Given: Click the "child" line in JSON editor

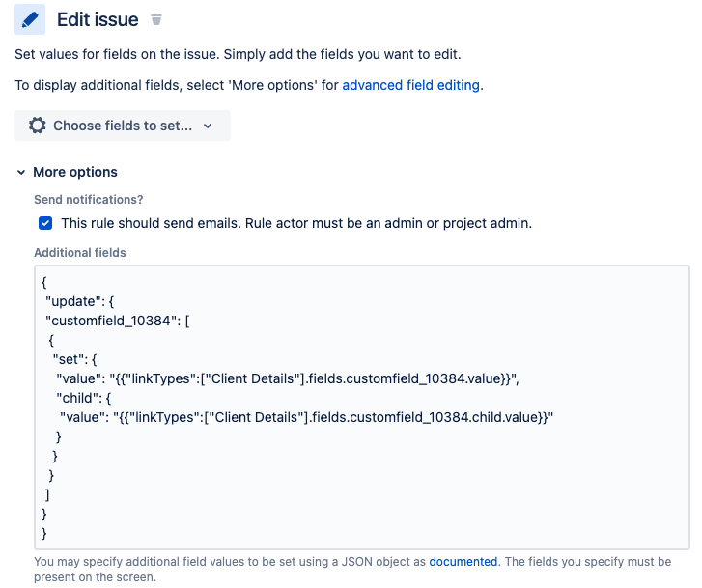Looking at the screenshot, I should tap(84, 398).
